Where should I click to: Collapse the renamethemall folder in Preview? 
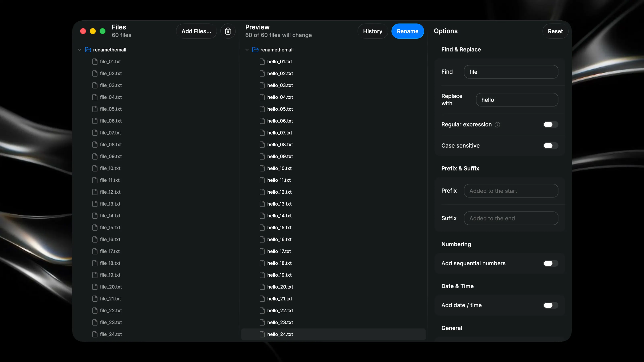tap(247, 50)
